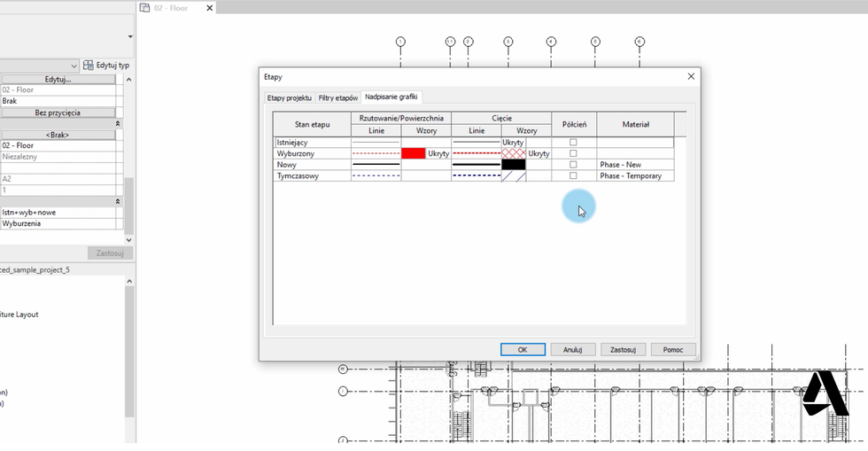Screen dimensions: 868x451
Task: Click the Bez przycięcia button
Action: pos(58,113)
